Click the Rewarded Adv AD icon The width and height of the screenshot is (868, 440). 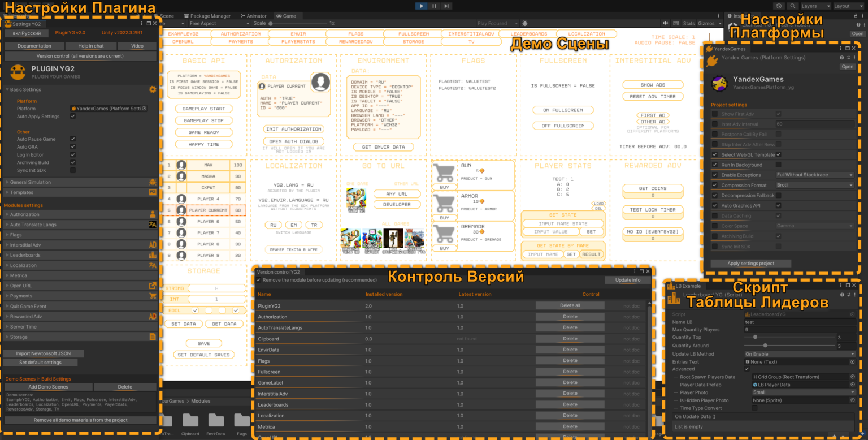tap(153, 317)
